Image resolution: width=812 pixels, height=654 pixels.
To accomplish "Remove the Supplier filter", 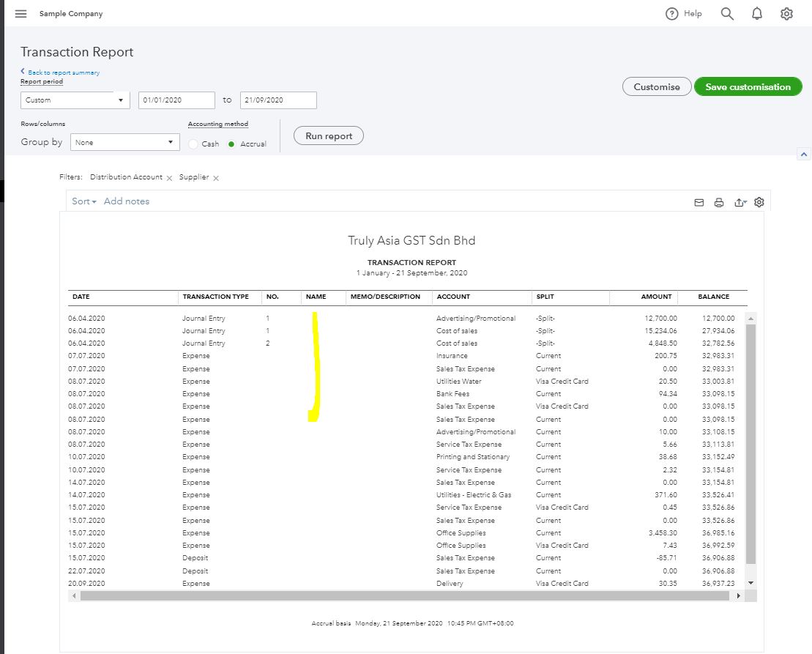I will [x=216, y=178].
